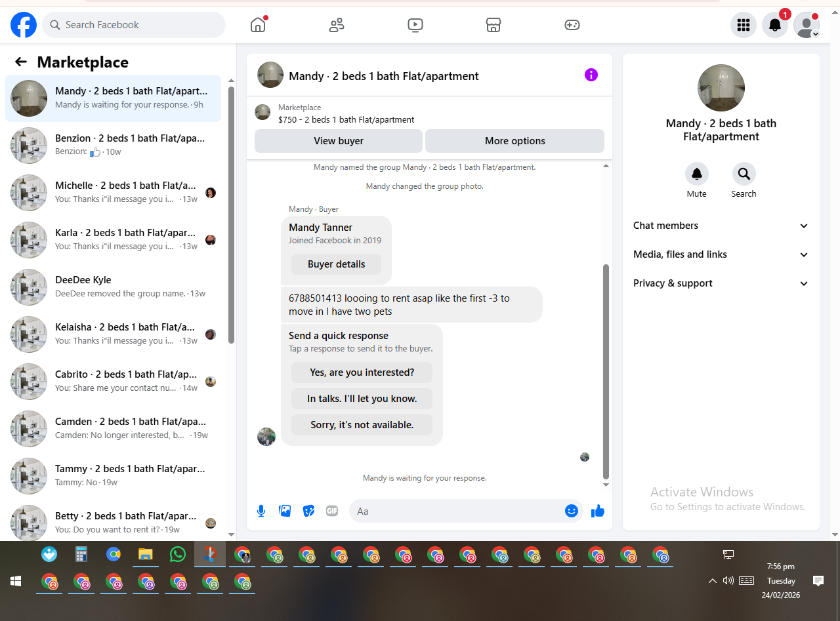Click "Mandy Tanner" name text

[x=321, y=228]
